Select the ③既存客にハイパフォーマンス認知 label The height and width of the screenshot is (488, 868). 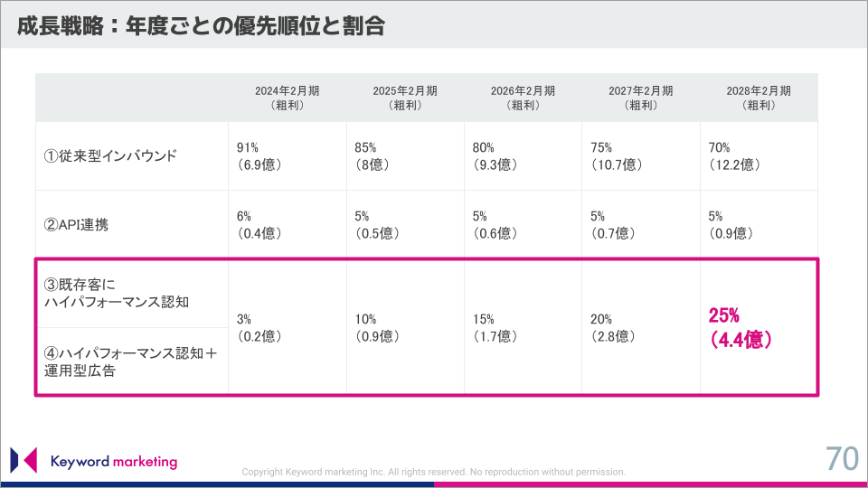click(117, 293)
